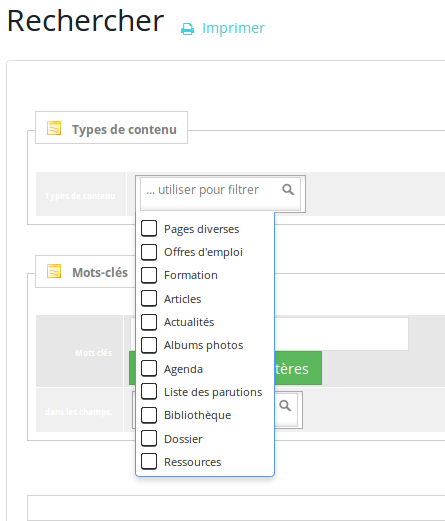The height and width of the screenshot is (521, 445).
Task: Check the Actualités option
Action: point(149,322)
